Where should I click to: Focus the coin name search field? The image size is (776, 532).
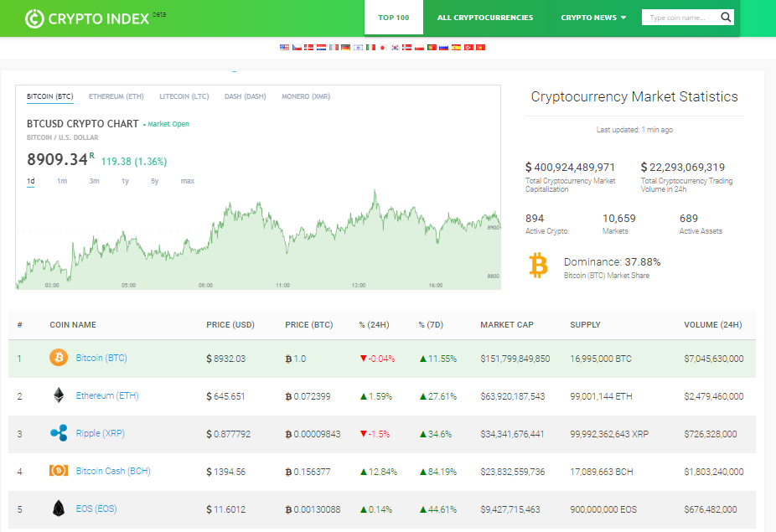[680, 18]
